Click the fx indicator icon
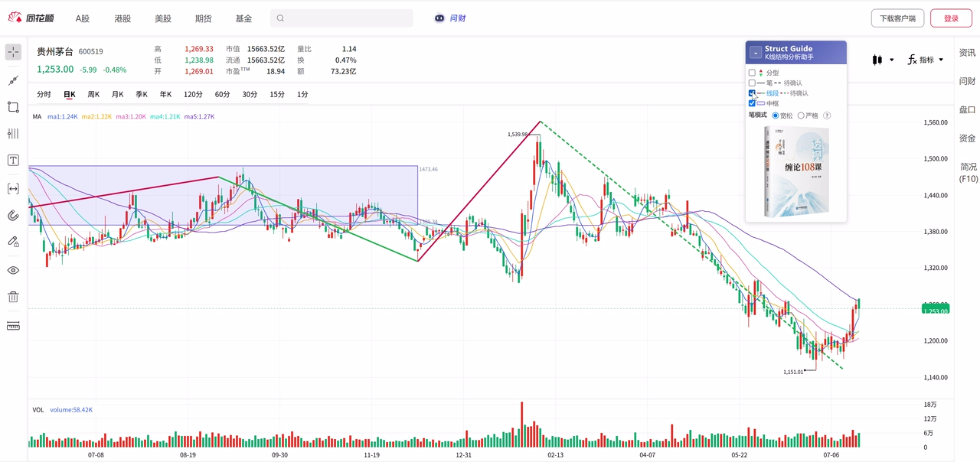980x462 pixels. [912, 60]
